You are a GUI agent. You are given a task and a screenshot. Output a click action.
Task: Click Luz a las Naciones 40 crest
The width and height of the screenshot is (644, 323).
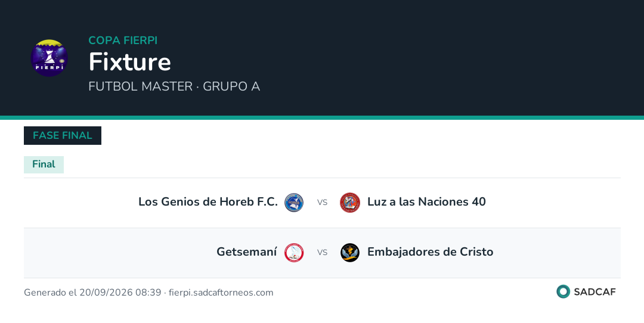pyautogui.click(x=350, y=203)
